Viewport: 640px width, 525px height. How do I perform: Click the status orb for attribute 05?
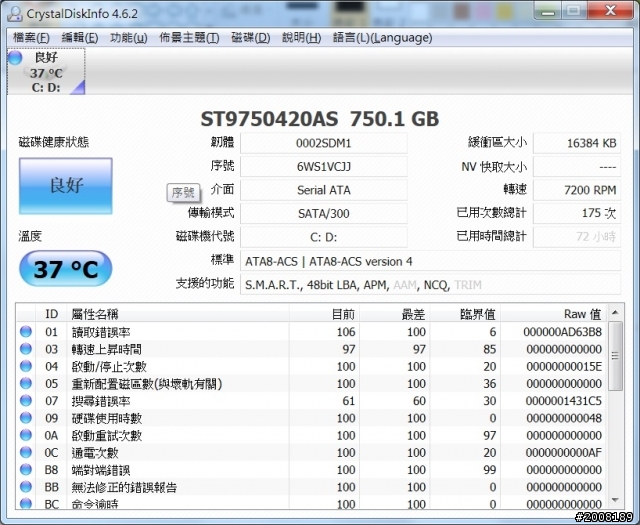pyautogui.click(x=26, y=383)
